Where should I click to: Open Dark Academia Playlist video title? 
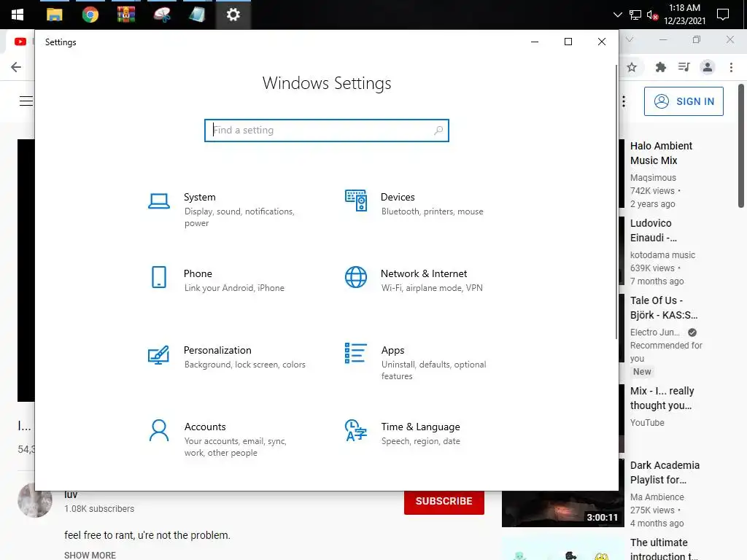coord(665,472)
